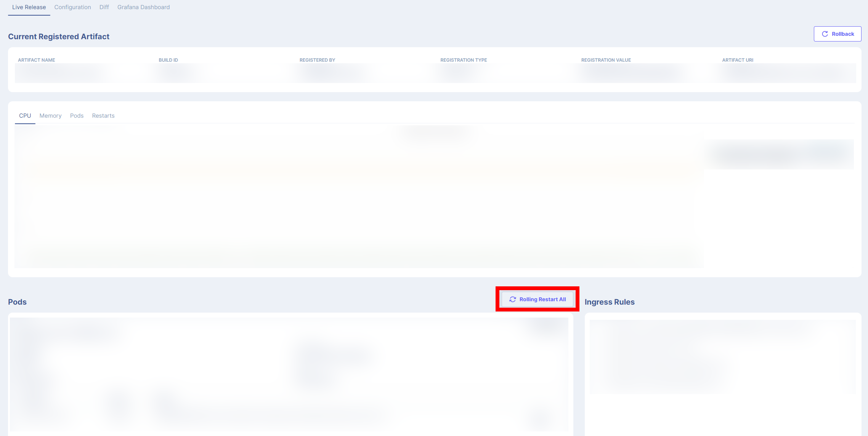Click the Registered By column header
Screen dimensions: 868x436
coord(317,60)
